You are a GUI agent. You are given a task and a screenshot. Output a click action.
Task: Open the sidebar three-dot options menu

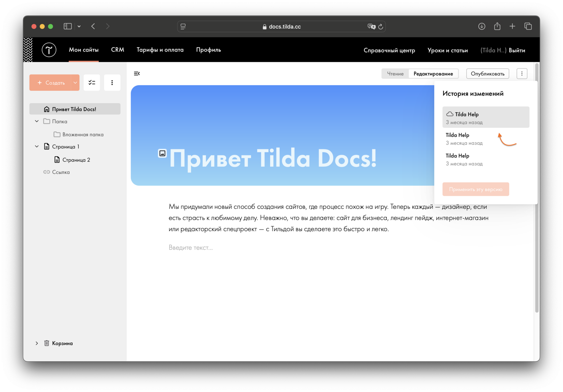click(112, 83)
